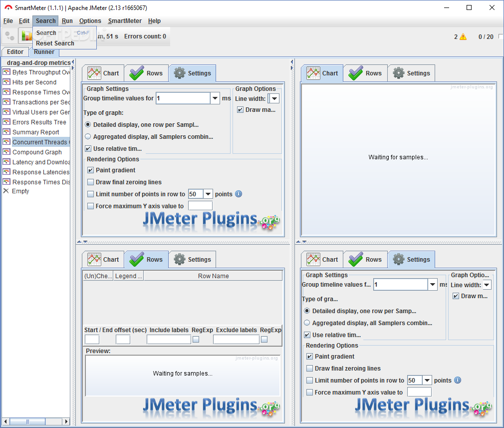
Task: Select Detailed display radio in top-left panel
Action: coord(88,124)
